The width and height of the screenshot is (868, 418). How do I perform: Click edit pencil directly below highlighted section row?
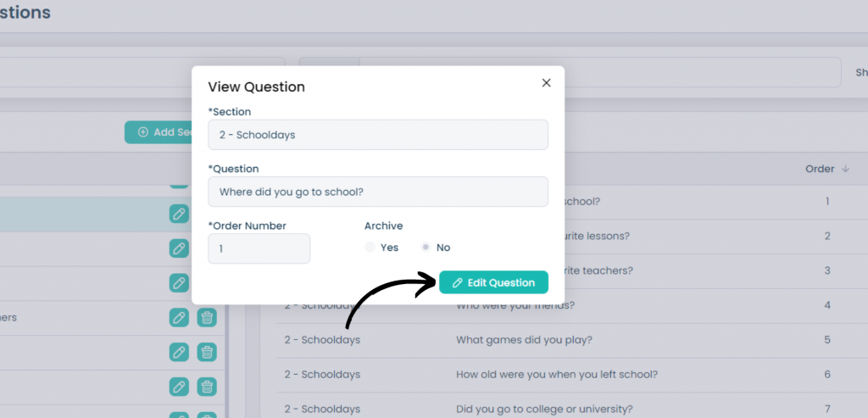tap(179, 248)
